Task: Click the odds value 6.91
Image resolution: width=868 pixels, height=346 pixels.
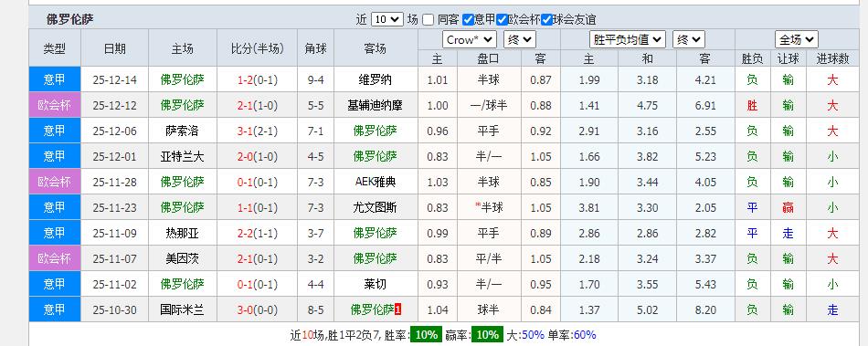Action: 705,106
